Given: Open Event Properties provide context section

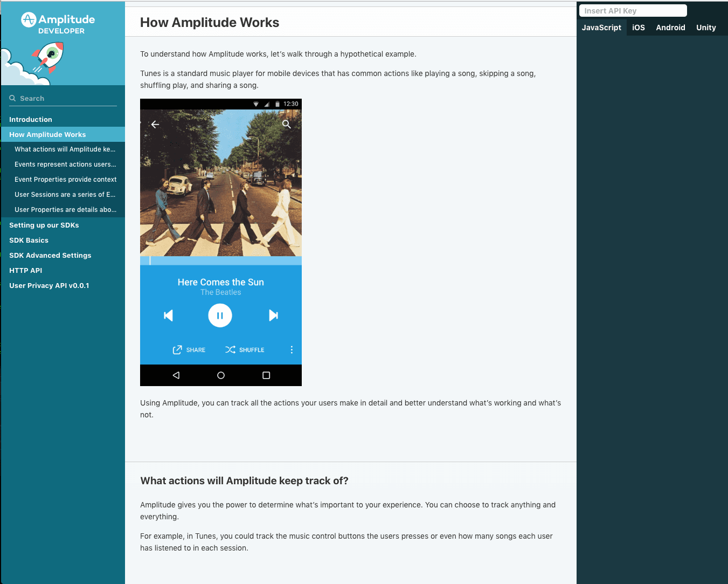Looking at the screenshot, I should point(66,179).
